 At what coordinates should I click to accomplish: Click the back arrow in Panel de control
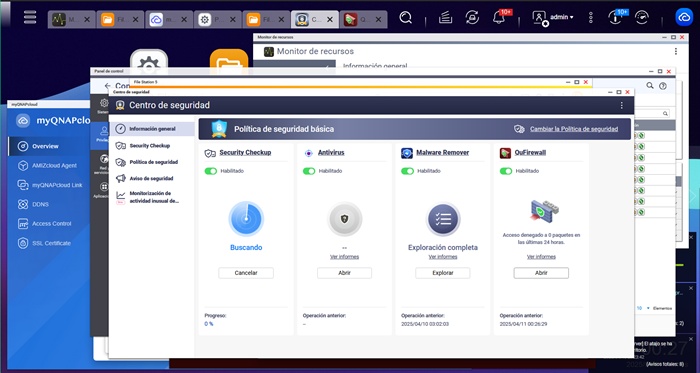click(107, 86)
